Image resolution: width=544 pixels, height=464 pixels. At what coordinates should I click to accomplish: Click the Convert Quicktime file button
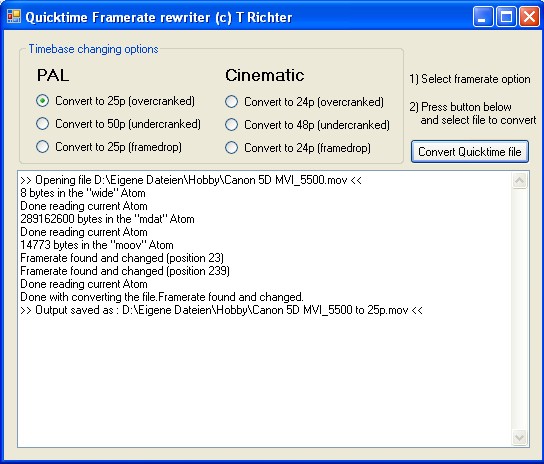pyautogui.click(x=470, y=152)
